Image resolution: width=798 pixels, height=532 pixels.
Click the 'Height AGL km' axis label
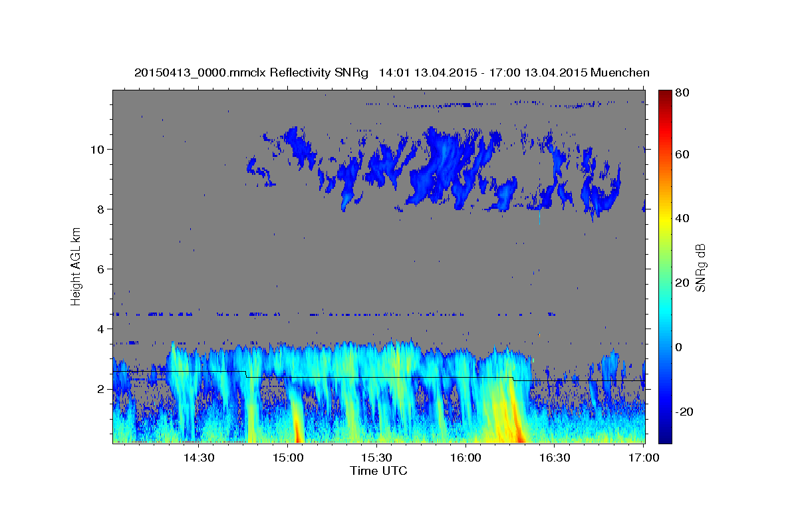tap(76, 266)
